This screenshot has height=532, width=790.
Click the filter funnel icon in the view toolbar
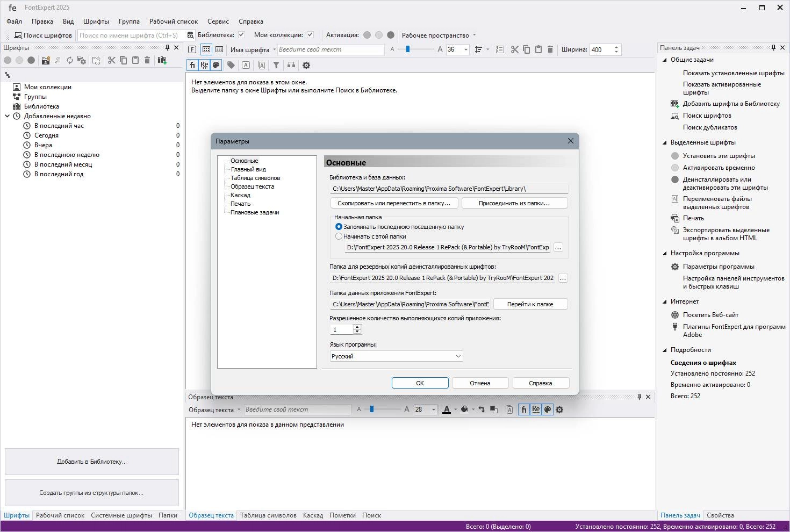click(x=276, y=65)
